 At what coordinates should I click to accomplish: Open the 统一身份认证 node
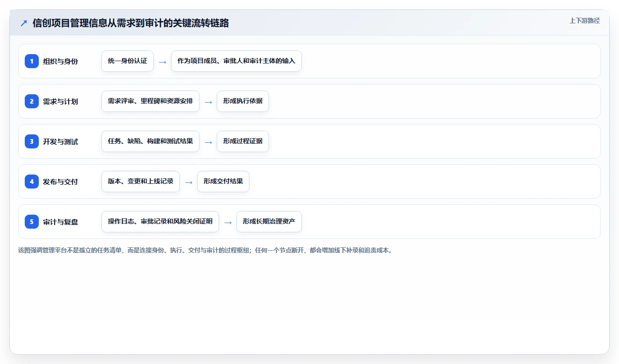[x=128, y=61]
